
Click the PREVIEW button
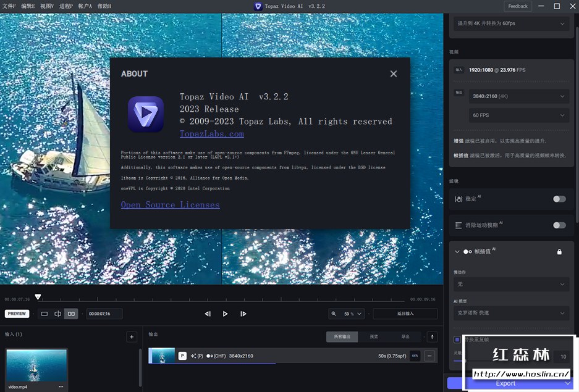pyautogui.click(x=17, y=314)
